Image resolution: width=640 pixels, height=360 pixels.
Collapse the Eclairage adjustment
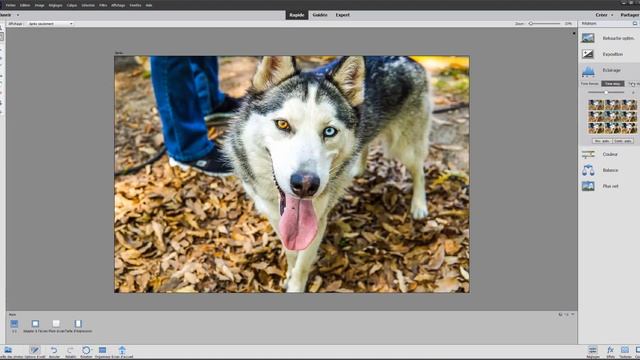611,70
